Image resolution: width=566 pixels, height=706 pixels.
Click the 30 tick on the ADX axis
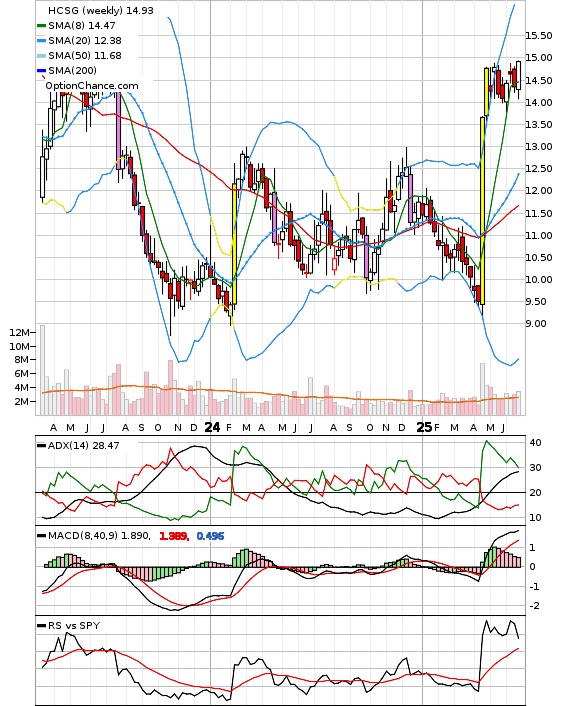535,468
